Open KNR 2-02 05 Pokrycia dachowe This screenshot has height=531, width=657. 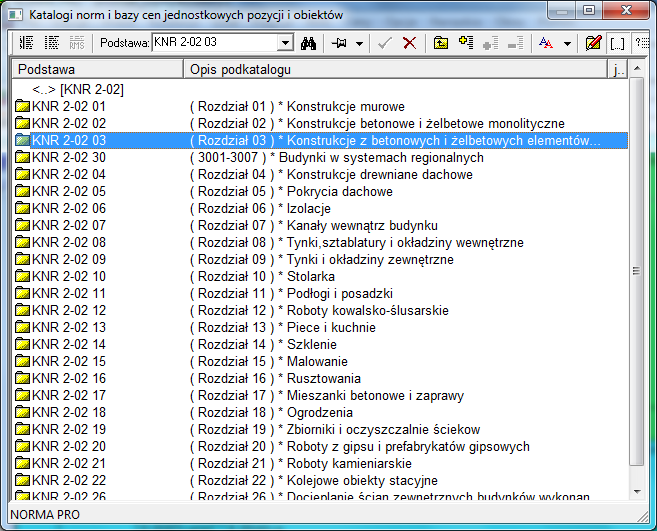point(68,191)
